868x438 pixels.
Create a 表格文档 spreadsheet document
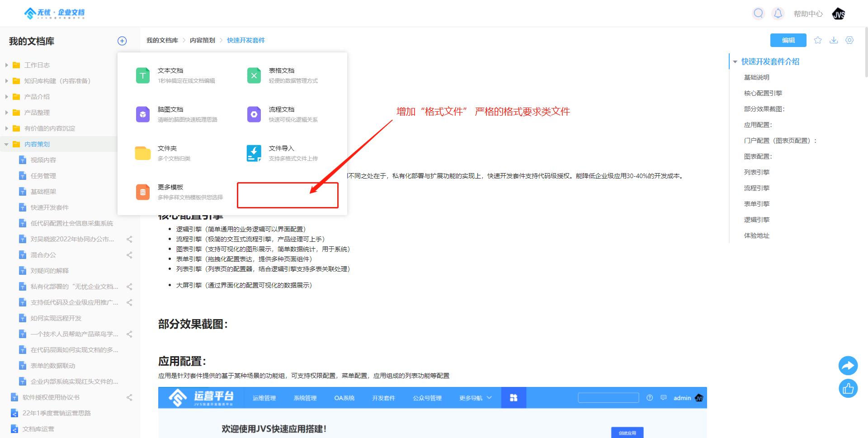coord(283,75)
